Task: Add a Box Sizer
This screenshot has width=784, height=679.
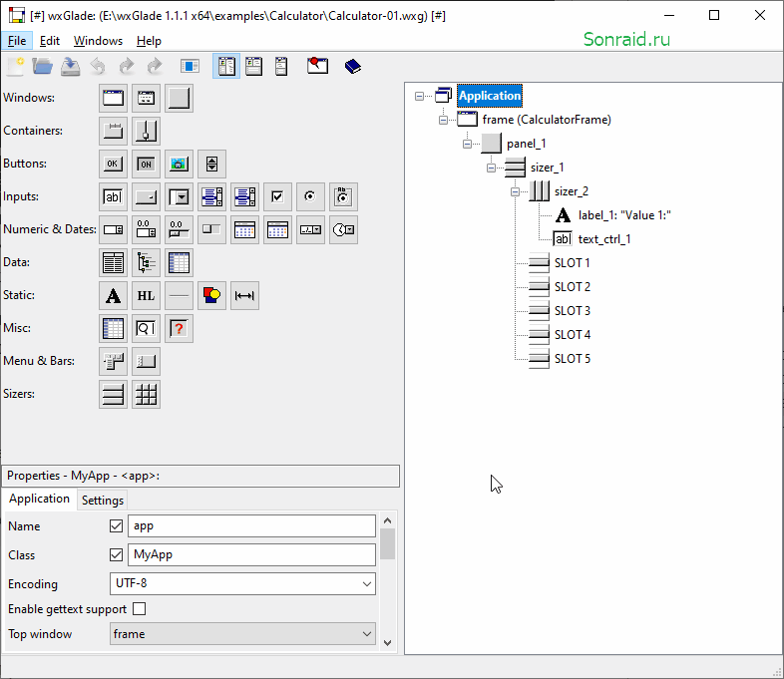Action: (113, 395)
